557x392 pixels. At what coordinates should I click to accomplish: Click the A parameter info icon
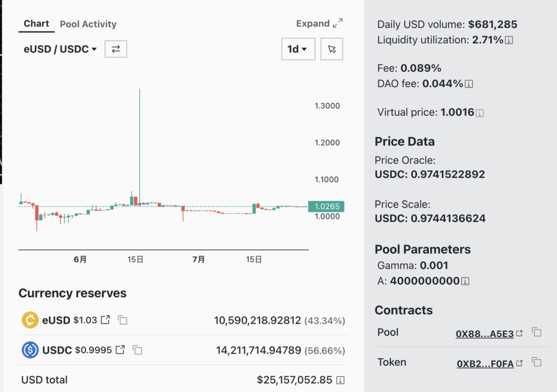465,281
